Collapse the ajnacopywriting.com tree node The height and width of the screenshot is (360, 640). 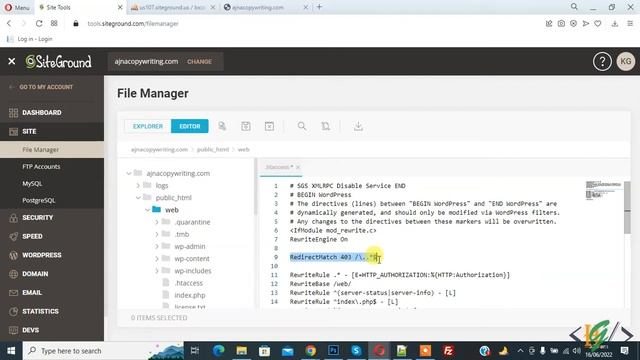coord(129,173)
